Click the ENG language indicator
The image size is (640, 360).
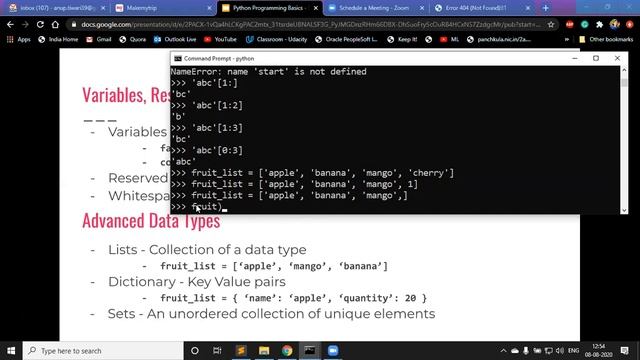point(573,351)
